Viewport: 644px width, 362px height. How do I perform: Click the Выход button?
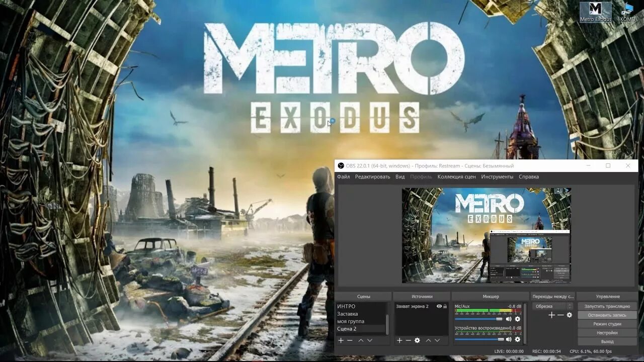(607, 341)
